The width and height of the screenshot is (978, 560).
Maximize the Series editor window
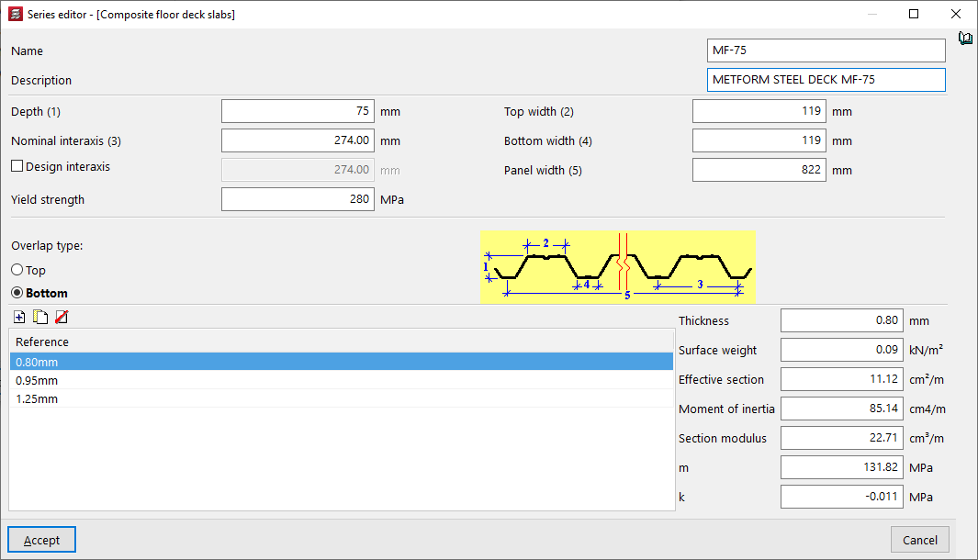914,14
